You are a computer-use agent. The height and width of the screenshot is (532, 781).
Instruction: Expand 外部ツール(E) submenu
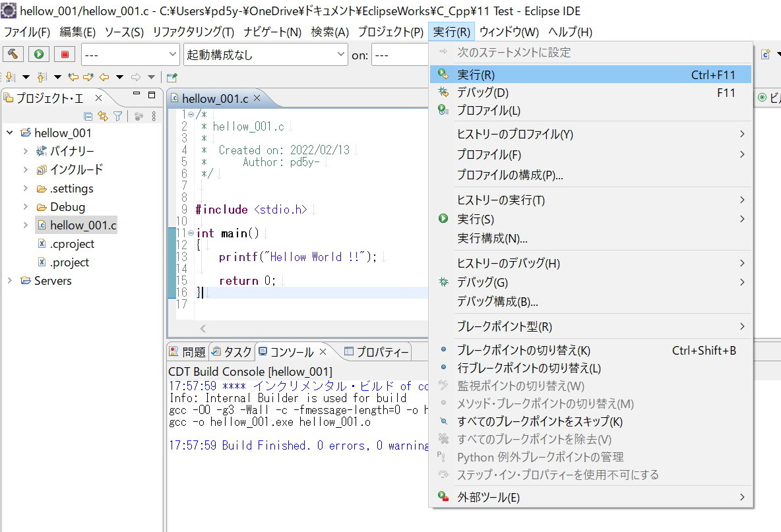coord(591,497)
